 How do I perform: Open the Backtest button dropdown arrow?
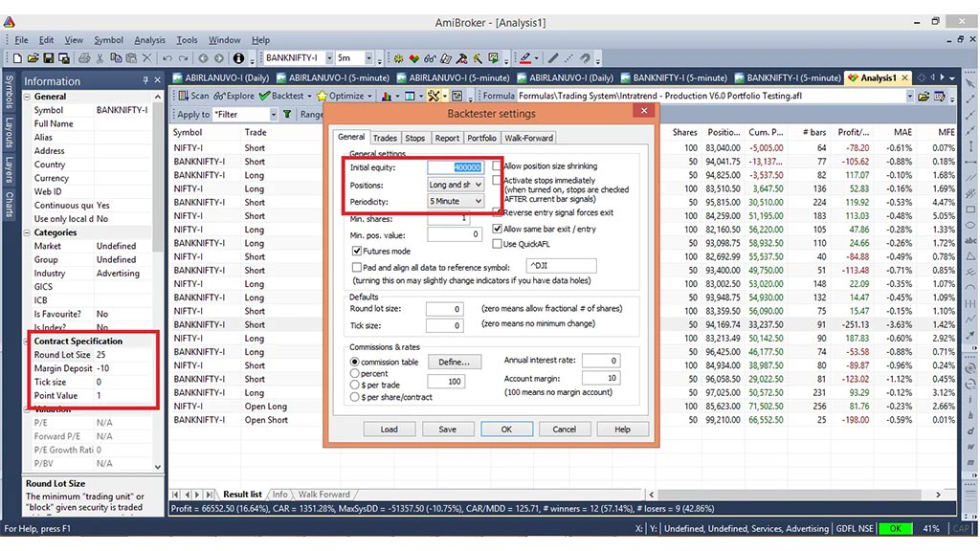tap(309, 97)
